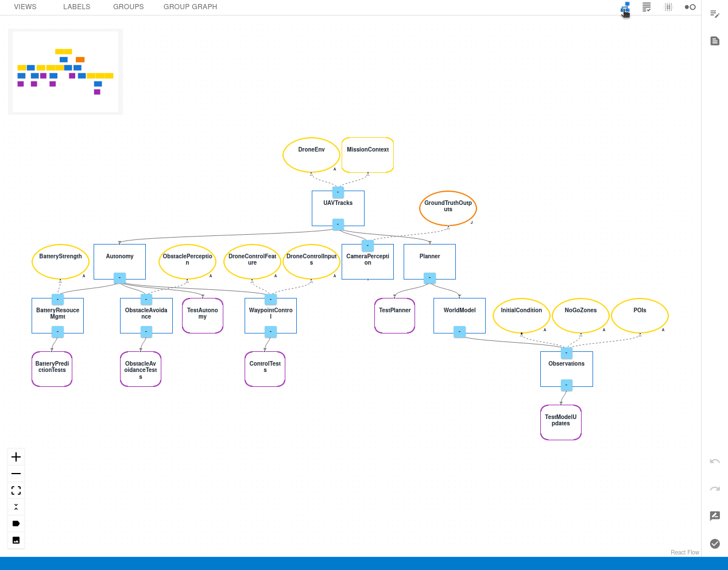Collapse children of Planner node

pyautogui.click(x=429, y=278)
